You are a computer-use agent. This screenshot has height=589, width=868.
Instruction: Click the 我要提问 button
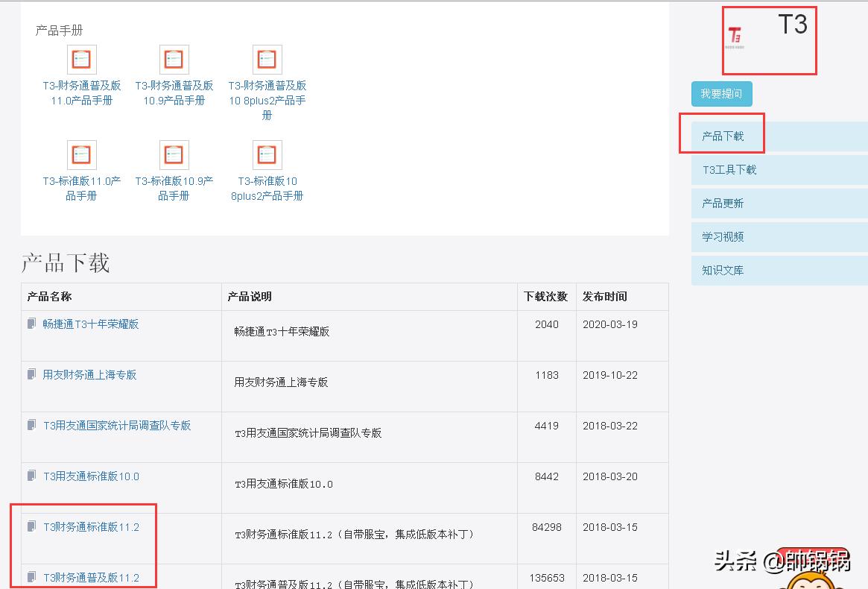(x=720, y=94)
